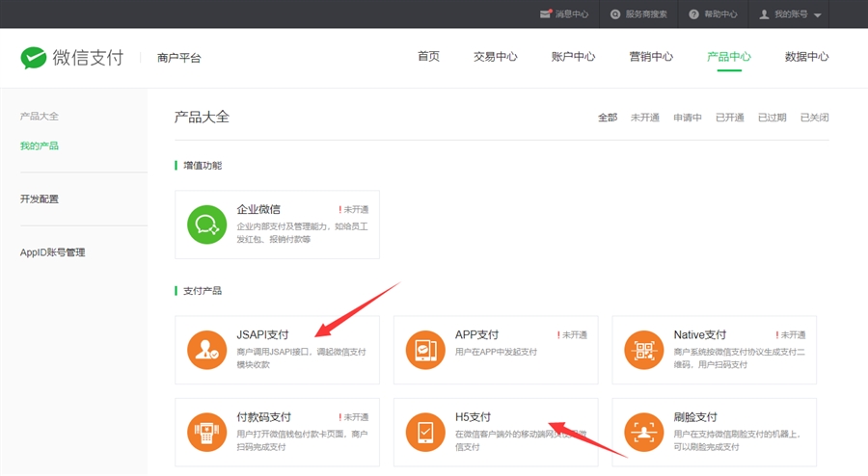Show products with 已过期 status
Image resolution: width=868 pixels, height=476 pixels.
[x=772, y=118]
